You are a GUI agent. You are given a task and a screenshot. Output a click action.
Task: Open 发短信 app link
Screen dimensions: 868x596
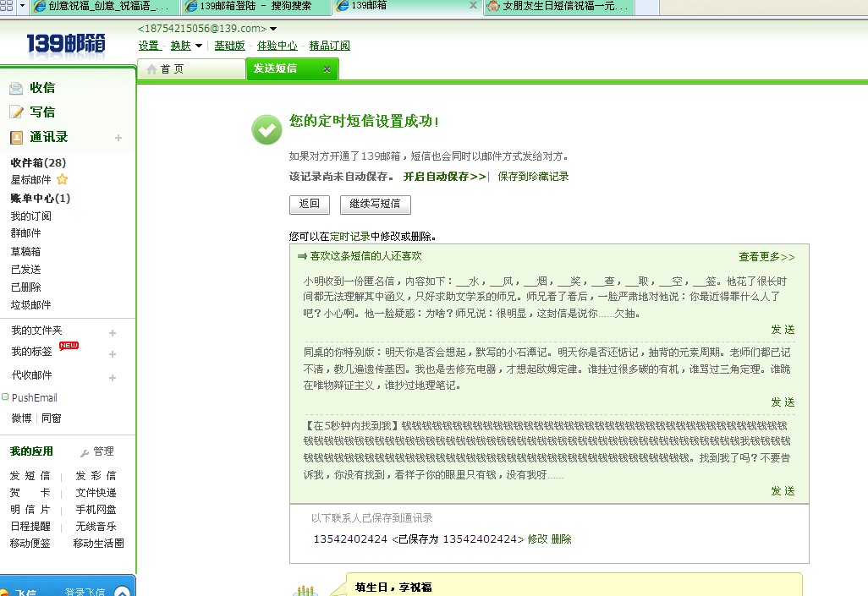coord(30,476)
